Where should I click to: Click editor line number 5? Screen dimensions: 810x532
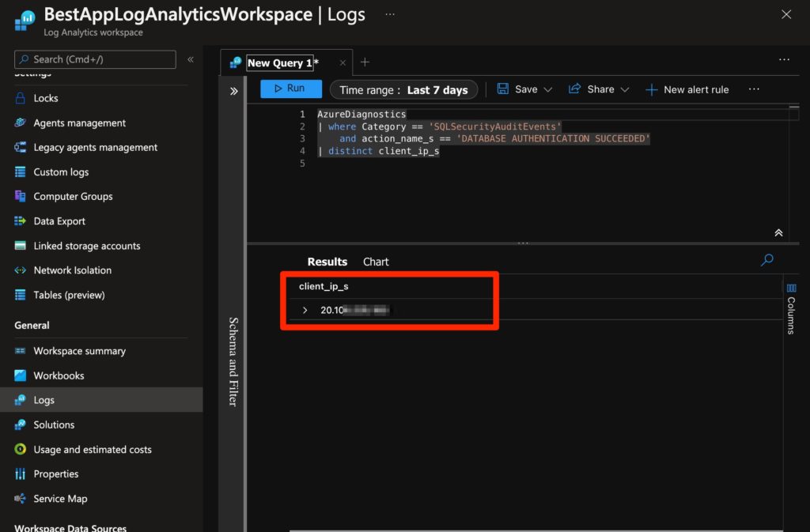302,164
